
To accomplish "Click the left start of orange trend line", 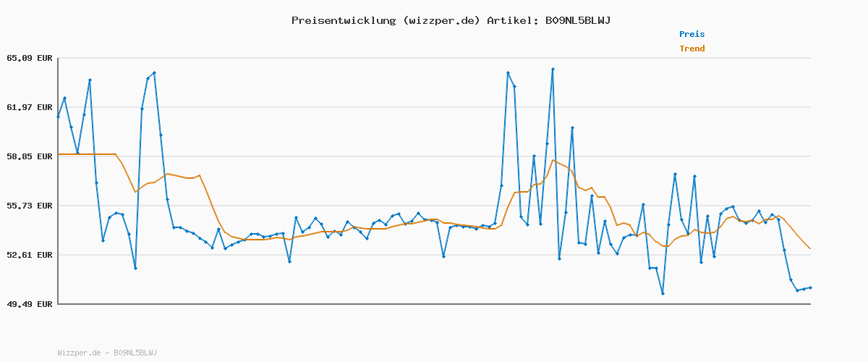I will tap(59, 154).
